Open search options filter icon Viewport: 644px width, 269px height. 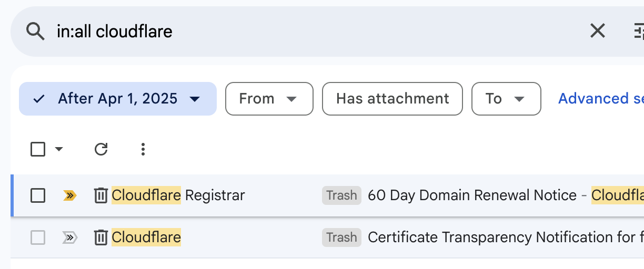(x=638, y=32)
